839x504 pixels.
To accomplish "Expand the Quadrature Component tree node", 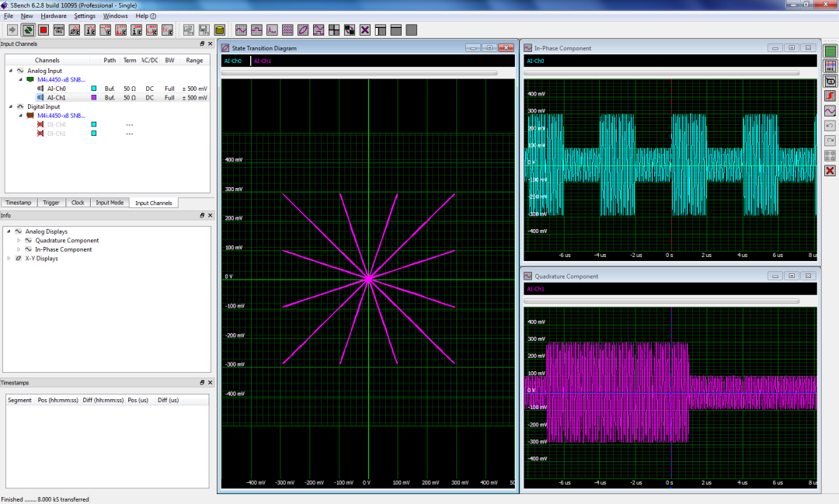I will (x=19, y=241).
